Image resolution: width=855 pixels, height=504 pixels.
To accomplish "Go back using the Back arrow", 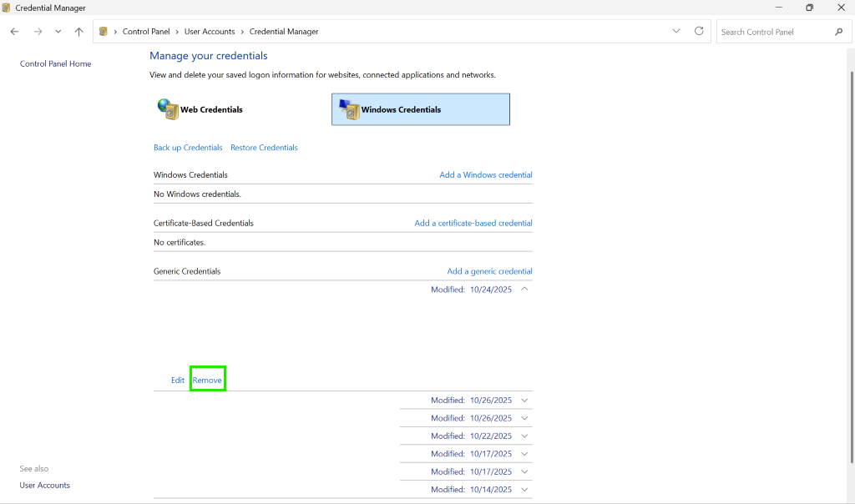I will [15, 32].
